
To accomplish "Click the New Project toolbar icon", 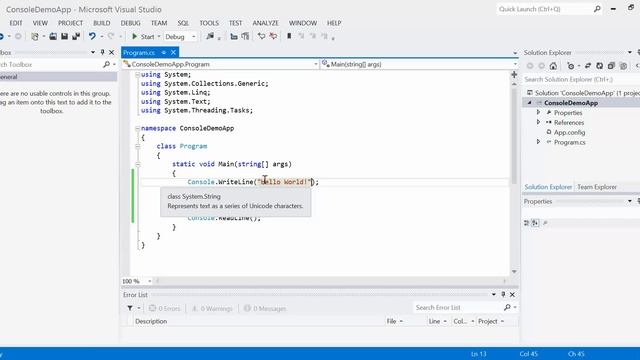I will (x=35, y=36).
